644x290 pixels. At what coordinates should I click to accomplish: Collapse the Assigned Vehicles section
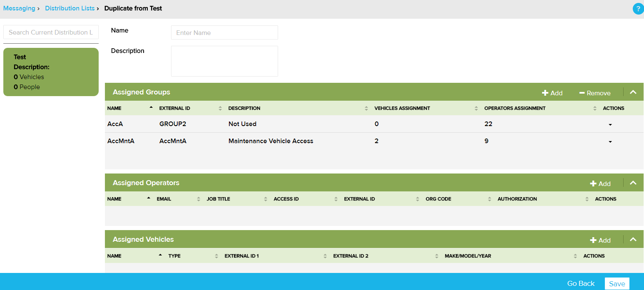[x=633, y=240]
